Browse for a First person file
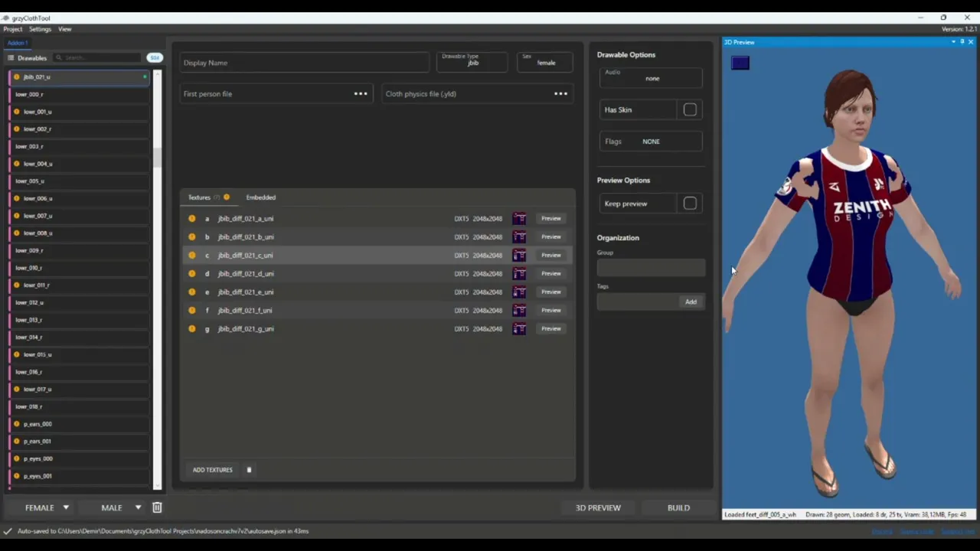 [x=361, y=94]
